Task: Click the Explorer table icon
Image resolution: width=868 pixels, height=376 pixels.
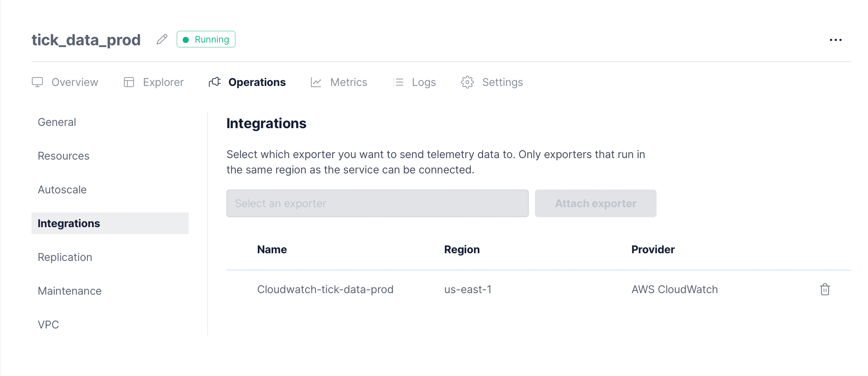Action: pyautogui.click(x=129, y=82)
